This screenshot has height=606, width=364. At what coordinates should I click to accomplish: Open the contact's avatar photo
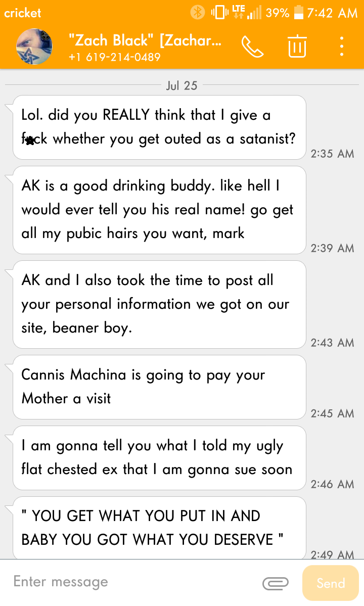click(34, 46)
